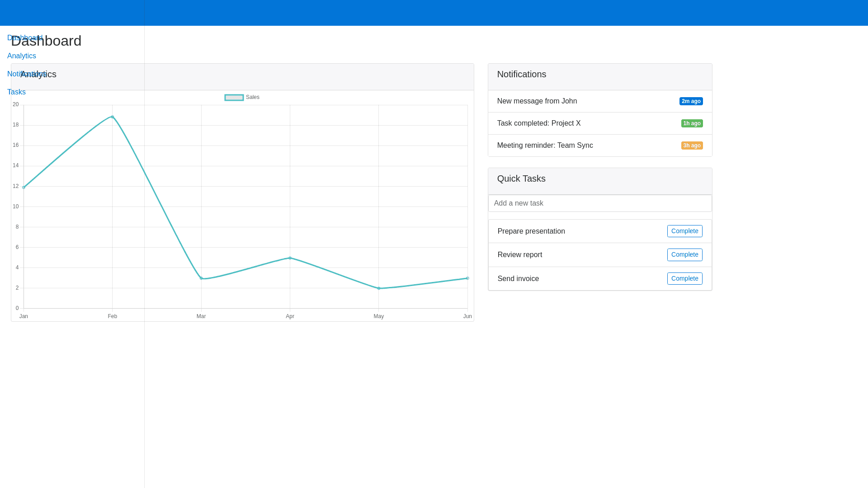Complete the Send invoice task
Screen dimensions: 868x488
coord(684,278)
